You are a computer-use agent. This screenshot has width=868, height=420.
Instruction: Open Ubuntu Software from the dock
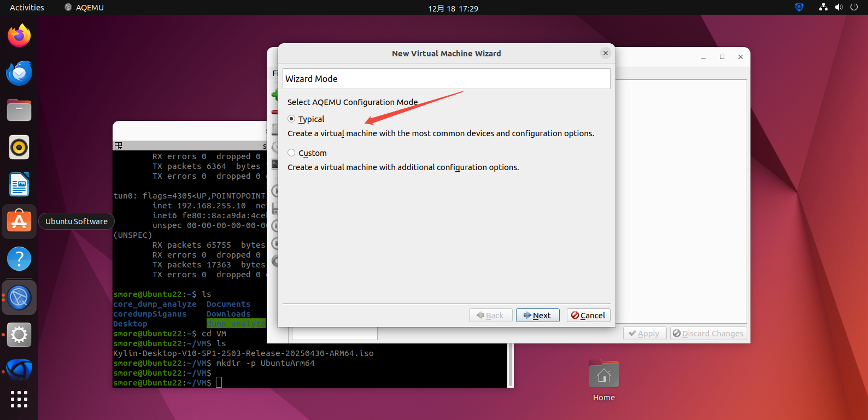[x=19, y=221]
